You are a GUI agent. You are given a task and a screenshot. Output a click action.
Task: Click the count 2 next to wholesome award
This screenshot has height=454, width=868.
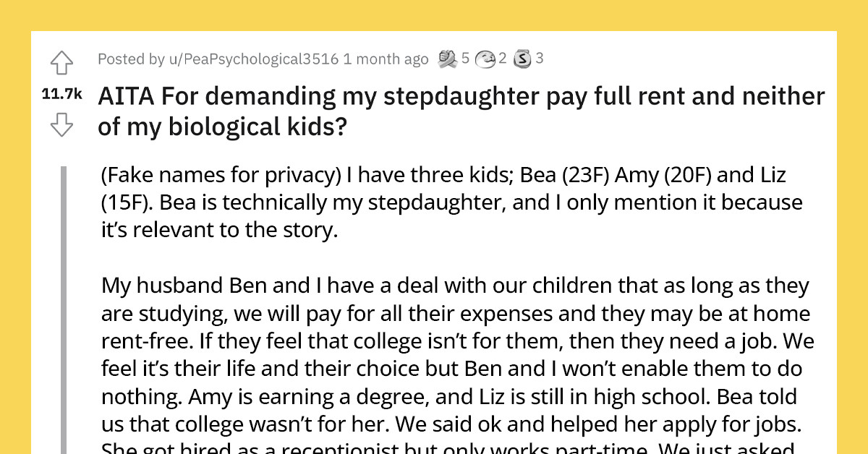coord(503,59)
